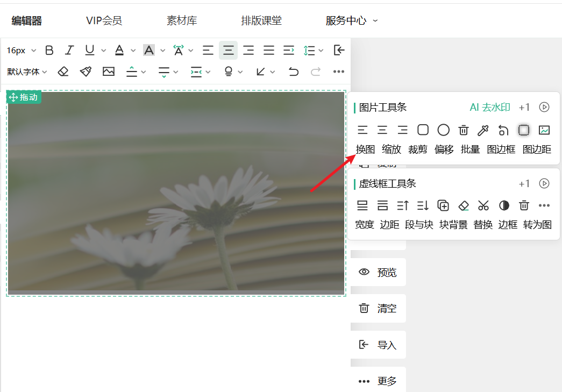
Task: Open the 素材库 tab
Action: click(182, 21)
